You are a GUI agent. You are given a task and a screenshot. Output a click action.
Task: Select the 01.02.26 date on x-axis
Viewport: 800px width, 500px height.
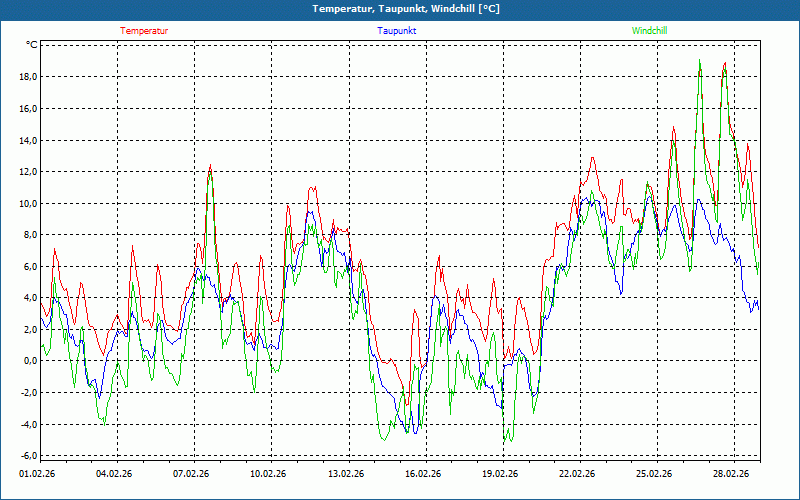click(x=37, y=475)
